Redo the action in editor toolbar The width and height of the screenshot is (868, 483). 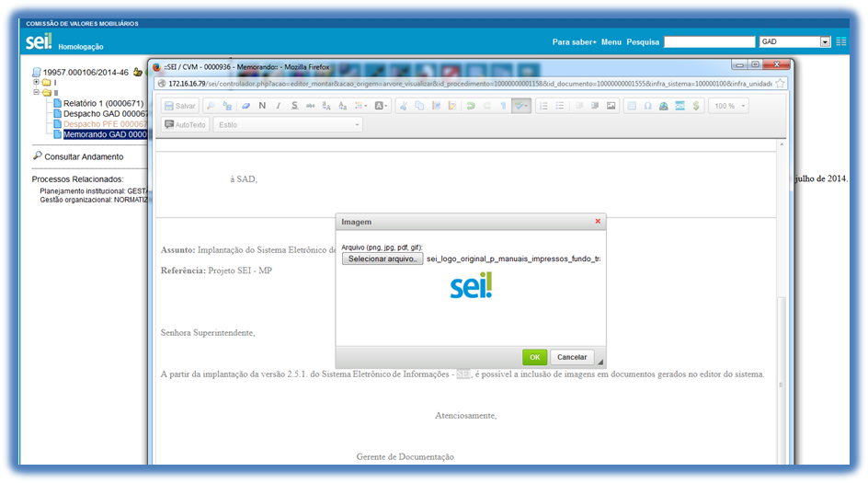(x=487, y=106)
